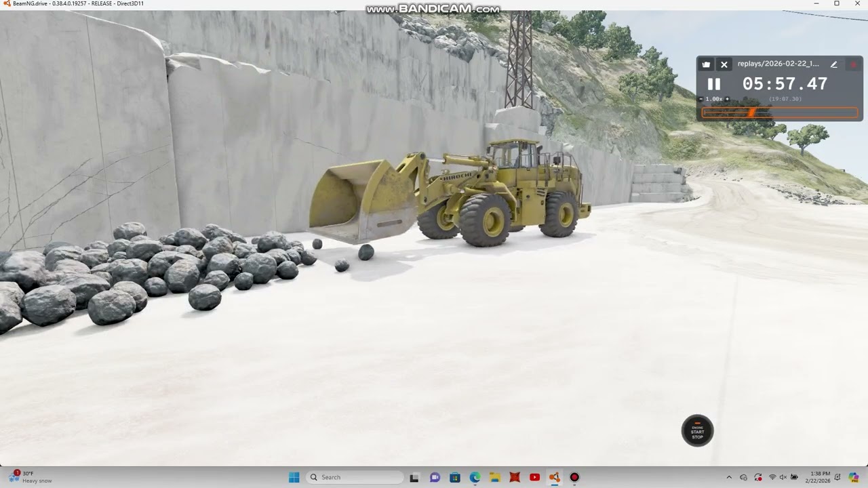Click the 1.00x replay speed value
The image size is (868, 488).
[x=714, y=99]
